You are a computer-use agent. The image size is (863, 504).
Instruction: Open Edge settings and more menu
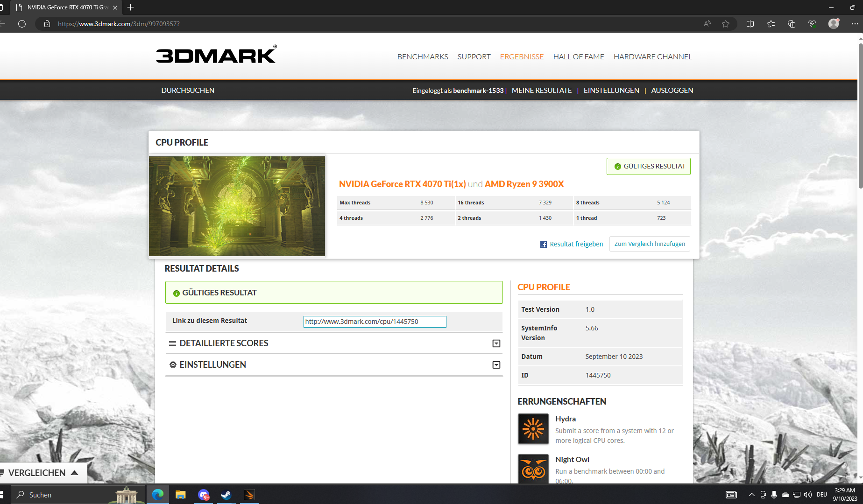click(x=855, y=24)
